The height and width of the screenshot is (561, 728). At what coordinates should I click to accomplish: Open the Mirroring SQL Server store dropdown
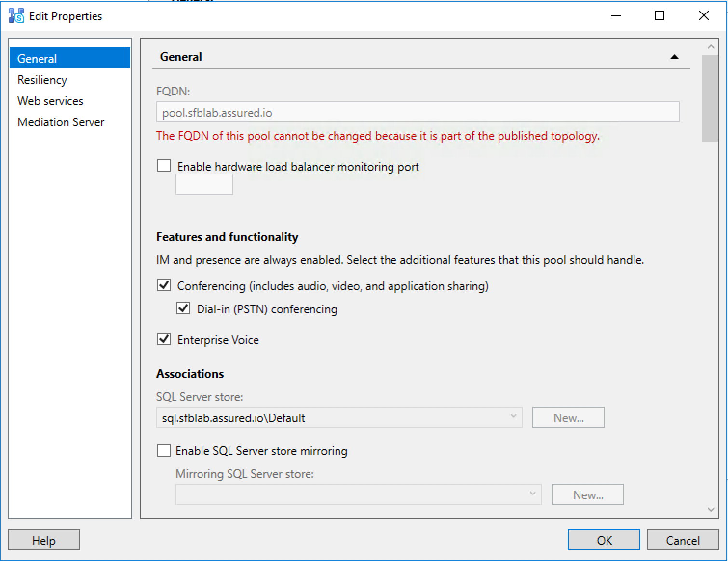(358, 494)
